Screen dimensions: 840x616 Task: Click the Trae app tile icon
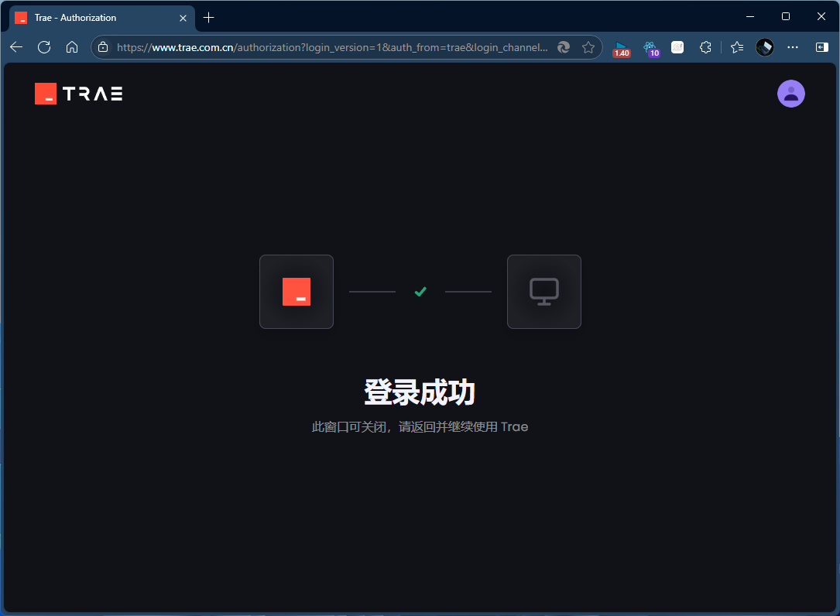[x=297, y=292]
